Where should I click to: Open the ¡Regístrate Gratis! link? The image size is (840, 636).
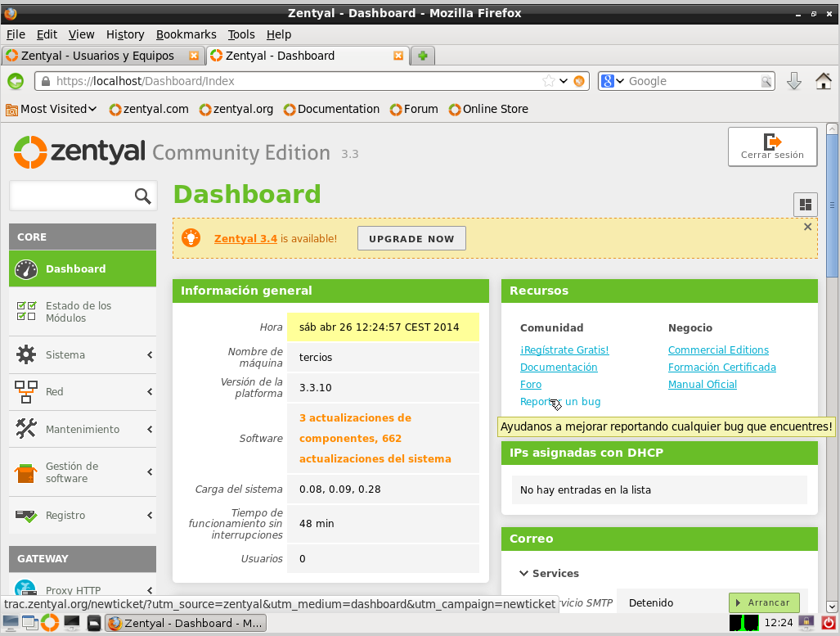pos(564,350)
